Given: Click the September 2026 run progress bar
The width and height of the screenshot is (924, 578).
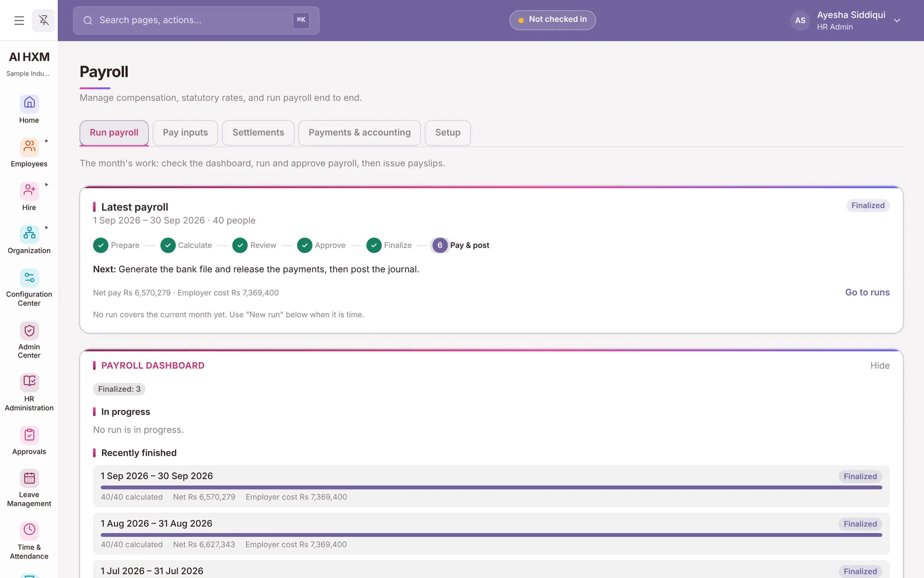Looking at the screenshot, I should tap(491, 488).
